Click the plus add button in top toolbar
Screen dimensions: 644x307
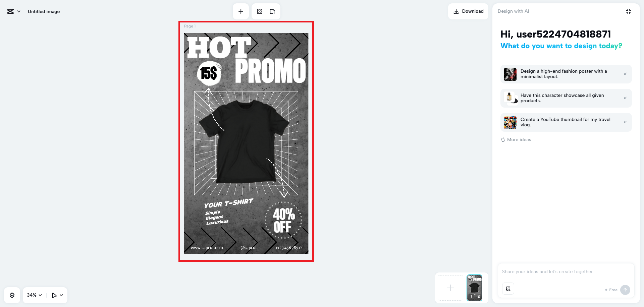(241, 11)
